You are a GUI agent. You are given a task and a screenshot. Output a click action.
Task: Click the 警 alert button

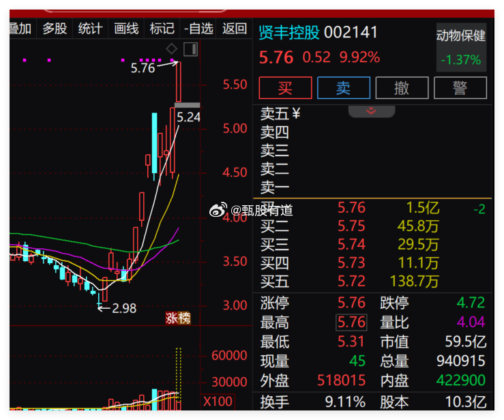tap(460, 88)
